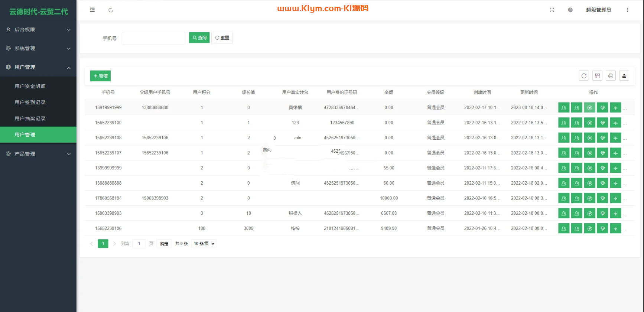The height and width of the screenshot is (312, 644).
Task: Click the green 查询 search button
Action: (199, 38)
